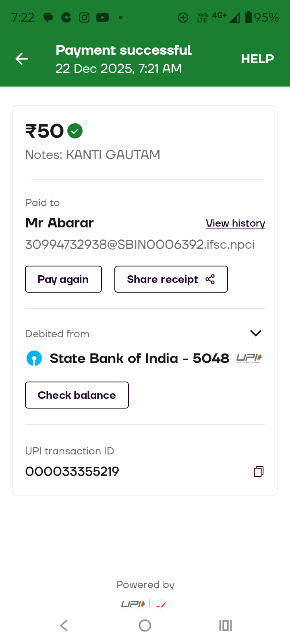Expand the Debited from details chevron
The width and height of the screenshot is (290, 644).
coord(256,333)
